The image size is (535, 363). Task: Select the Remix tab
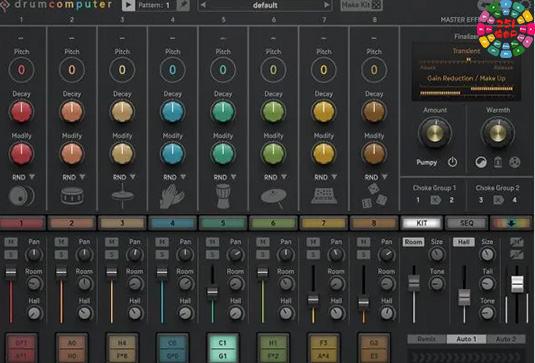[x=426, y=339]
